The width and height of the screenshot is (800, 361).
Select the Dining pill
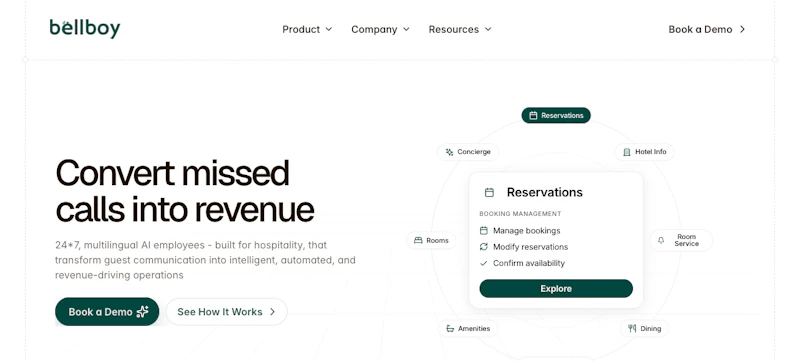(644, 328)
